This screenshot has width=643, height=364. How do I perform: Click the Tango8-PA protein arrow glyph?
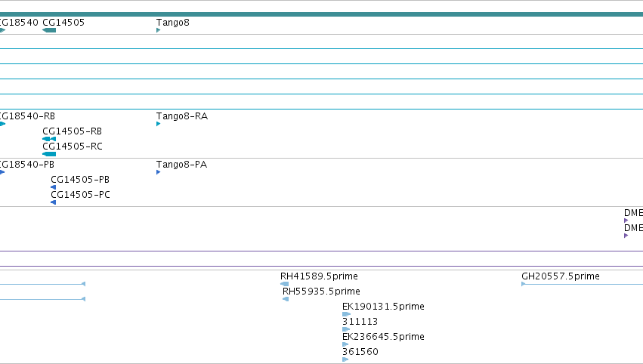(158, 172)
